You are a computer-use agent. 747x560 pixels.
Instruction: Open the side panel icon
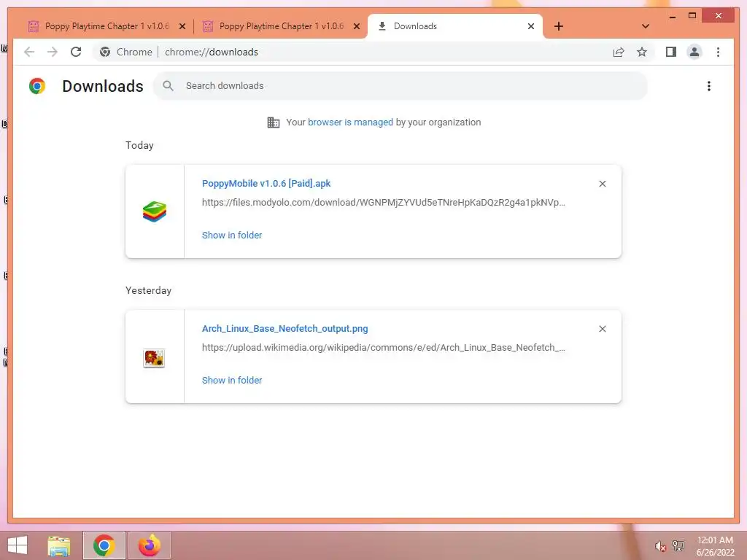point(671,52)
